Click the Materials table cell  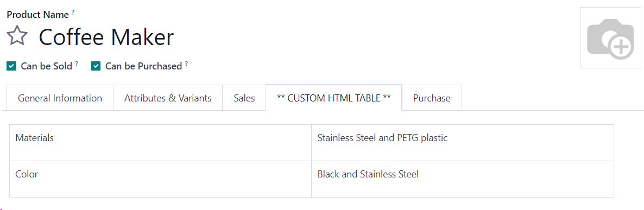click(160, 143)
